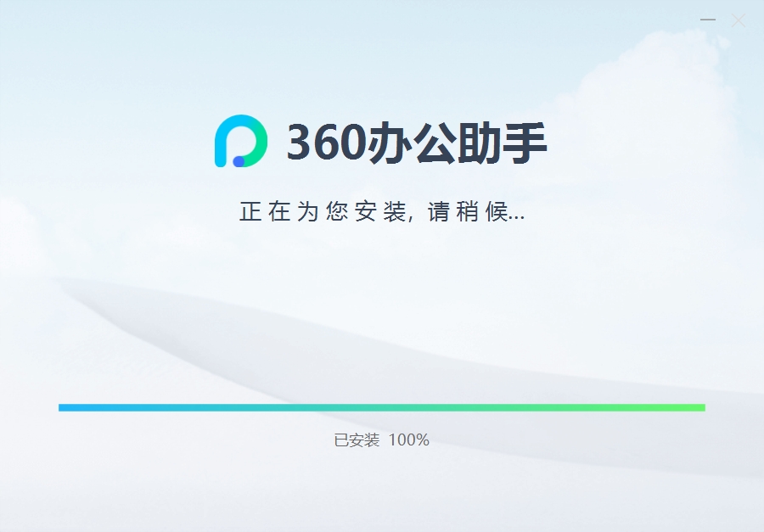The width and height of the screenshot is (764, 532).
Task: Select the "正在为您安装" status text
Action: 323,211
